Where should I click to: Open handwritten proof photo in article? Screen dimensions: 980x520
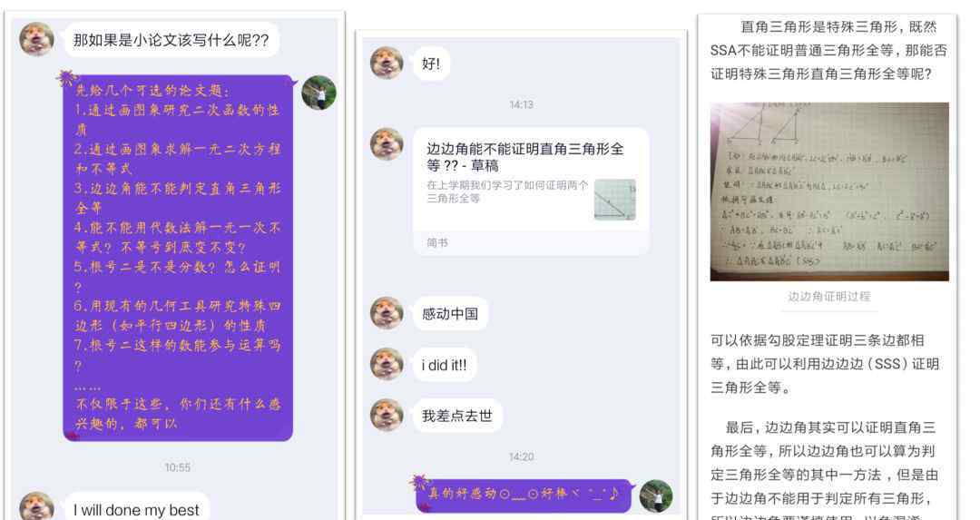pyautogui.click(x=829, y=191)
